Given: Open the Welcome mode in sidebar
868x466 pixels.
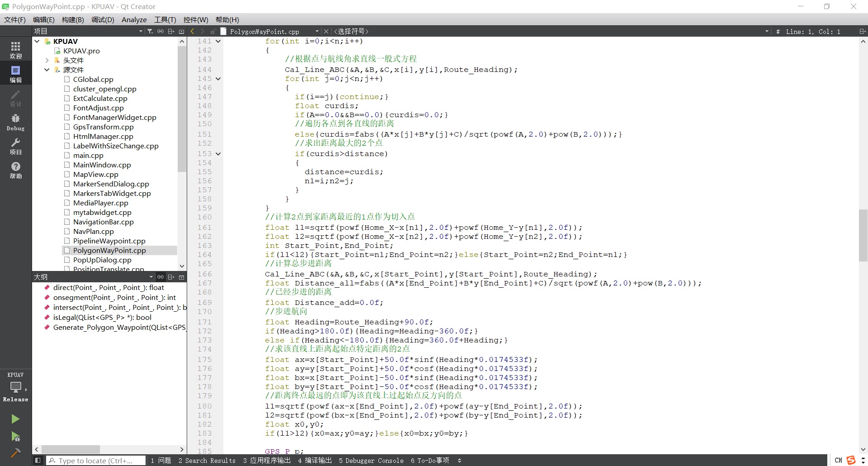Looking at the screenshot, I should (x=15, y=50).
